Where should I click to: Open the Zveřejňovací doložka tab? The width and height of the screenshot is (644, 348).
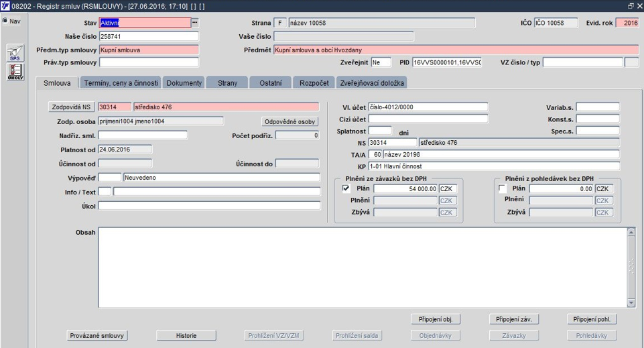coord(372,83)
